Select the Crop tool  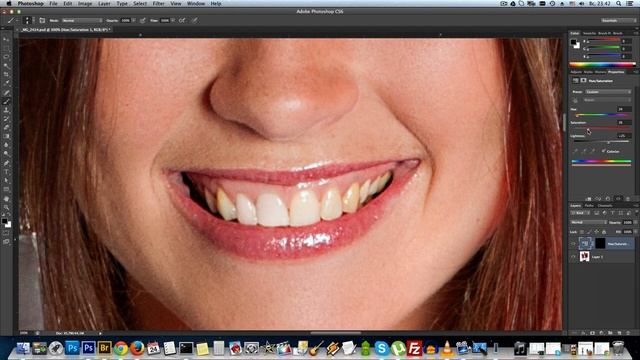[6, 74]
